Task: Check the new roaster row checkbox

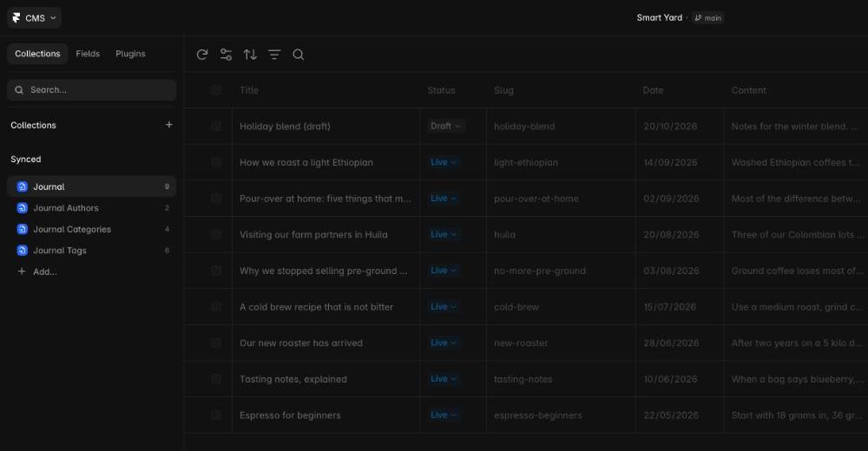Action: click(216, 343)
